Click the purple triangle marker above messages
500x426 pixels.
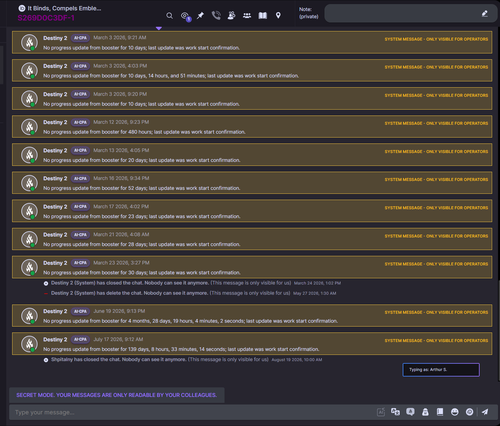(159, 28)
